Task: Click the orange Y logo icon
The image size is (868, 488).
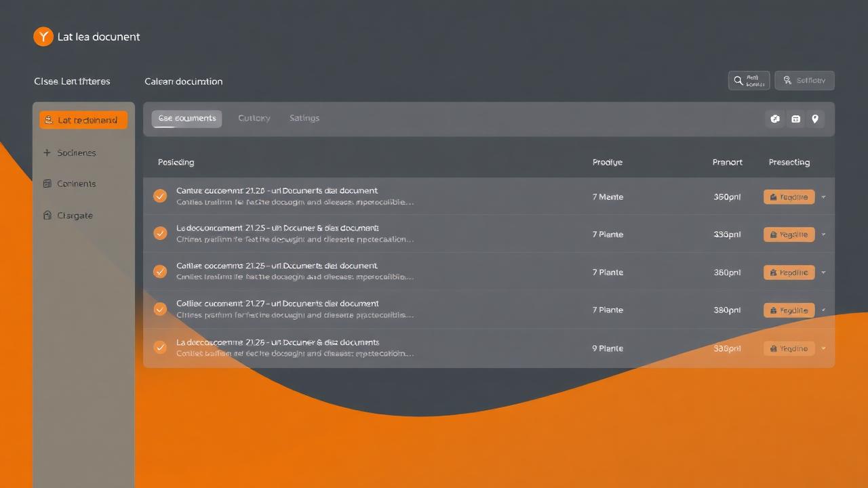Action: coord(43,37)
